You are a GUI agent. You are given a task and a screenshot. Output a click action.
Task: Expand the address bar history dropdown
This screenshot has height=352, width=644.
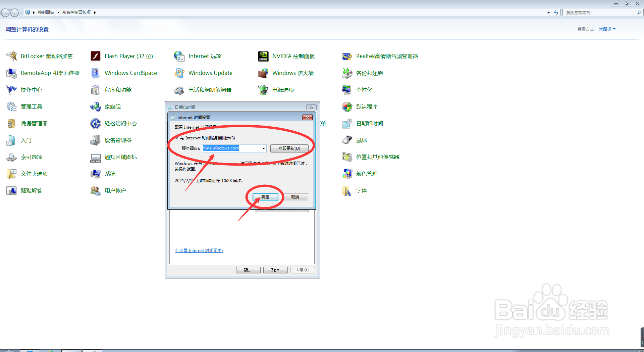coord(548,12)
